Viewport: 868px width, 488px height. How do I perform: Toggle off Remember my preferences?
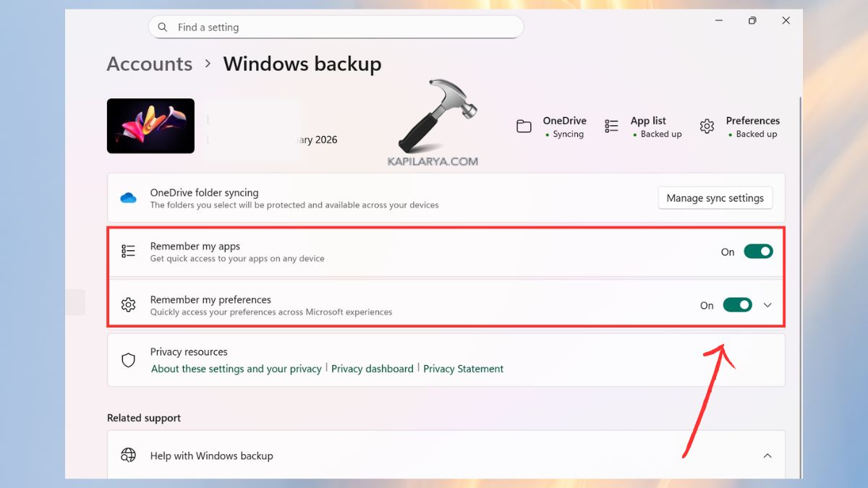737,304
